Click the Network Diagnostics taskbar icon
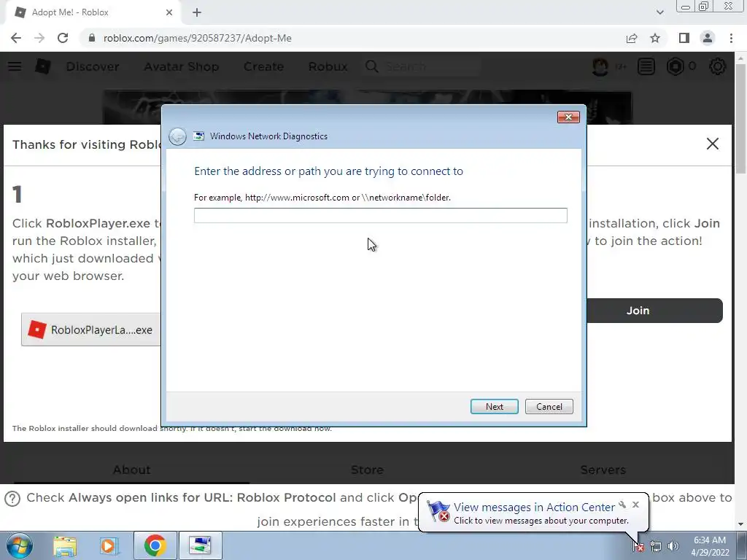The height and width of the screenshot is (560, 747). pyautogui.click(x=200, y=545)
